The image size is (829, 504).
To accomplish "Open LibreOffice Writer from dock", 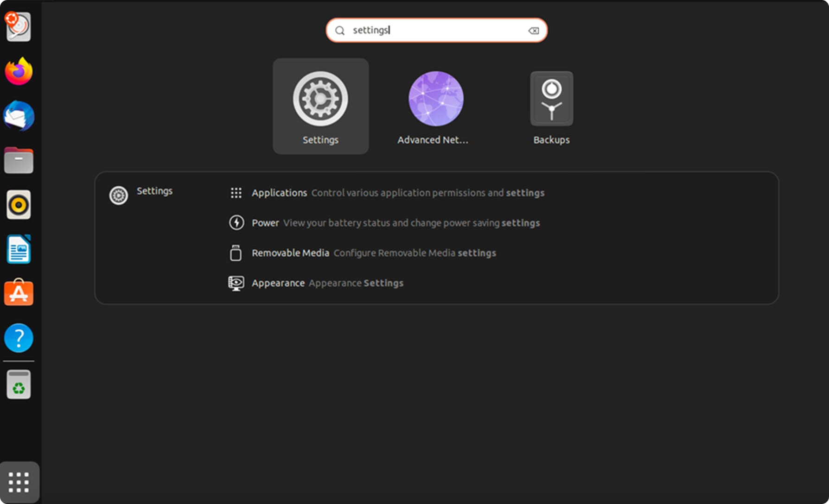I will click(19, 249).
